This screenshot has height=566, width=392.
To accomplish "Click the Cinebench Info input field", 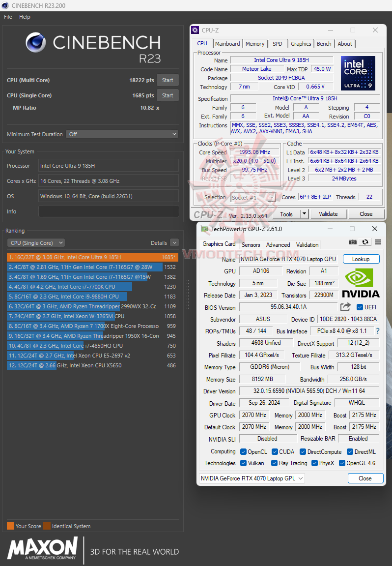I will coord(109,211).
